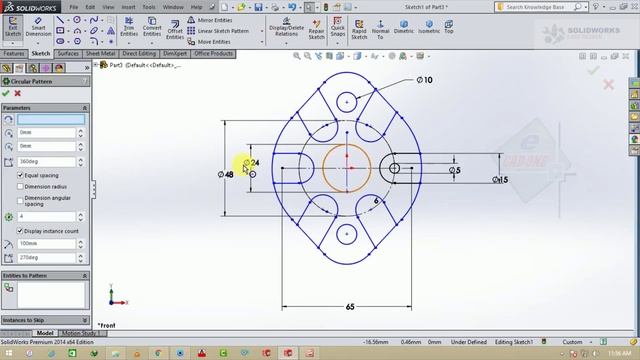
Task: Select the Smart Dimension tool
Action: tap(38, 27)
